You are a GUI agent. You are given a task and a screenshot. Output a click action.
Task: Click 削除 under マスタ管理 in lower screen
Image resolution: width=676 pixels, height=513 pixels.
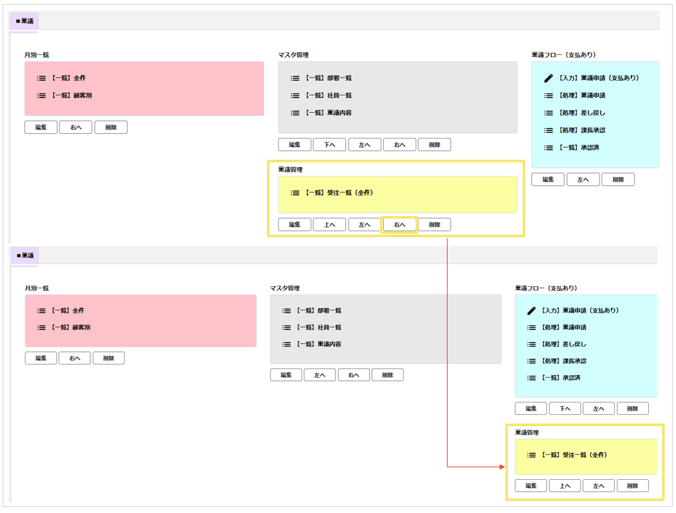[x=388, y=375]
